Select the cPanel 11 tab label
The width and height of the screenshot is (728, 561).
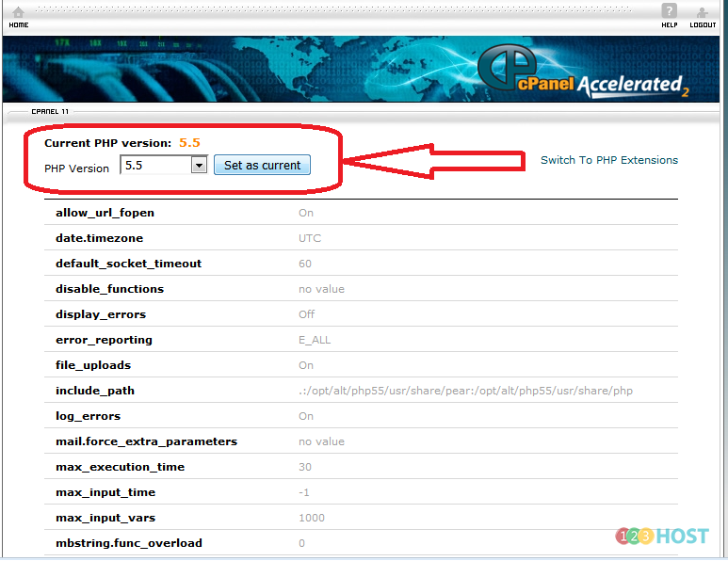click(50, 111)
